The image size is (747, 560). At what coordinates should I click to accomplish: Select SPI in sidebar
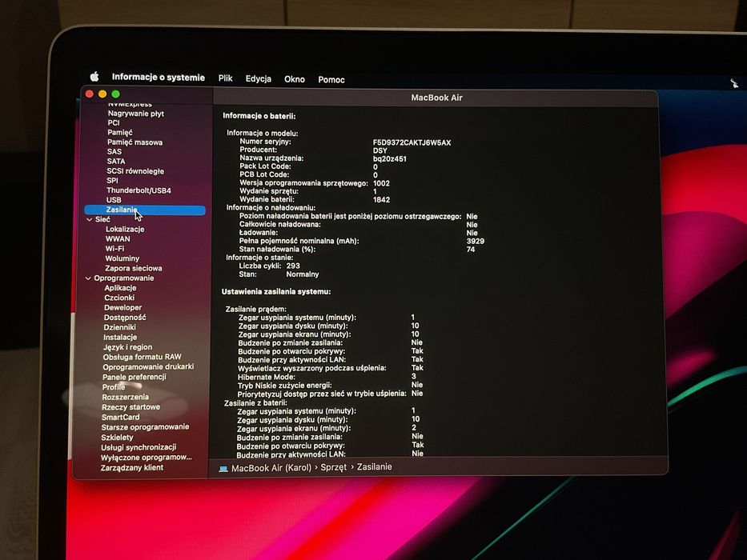(112, 181)
